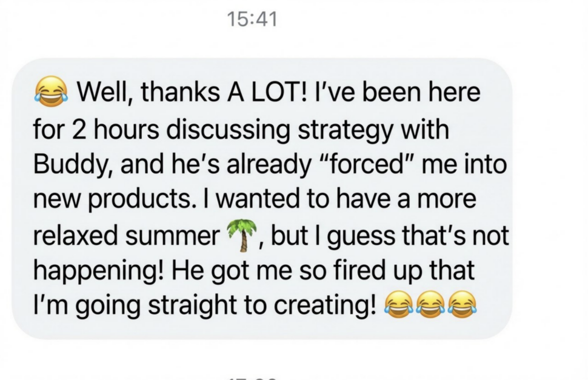Image resolution: width=588 pixels, height=380 pixels.
Task: Tap the last laughing emoji in the message
Action: coord(463,305)
